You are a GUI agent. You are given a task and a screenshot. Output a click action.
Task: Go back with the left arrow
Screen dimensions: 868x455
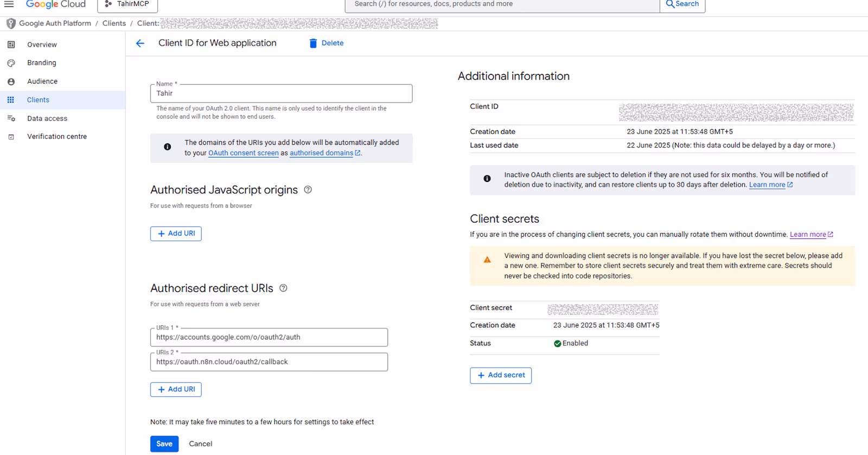[140, 43]
